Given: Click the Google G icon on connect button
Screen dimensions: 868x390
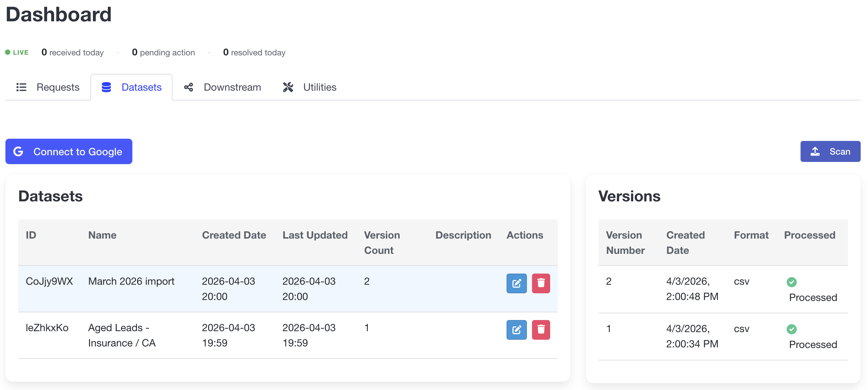Looking at the screenshot, I should click(x=19, y=151).
